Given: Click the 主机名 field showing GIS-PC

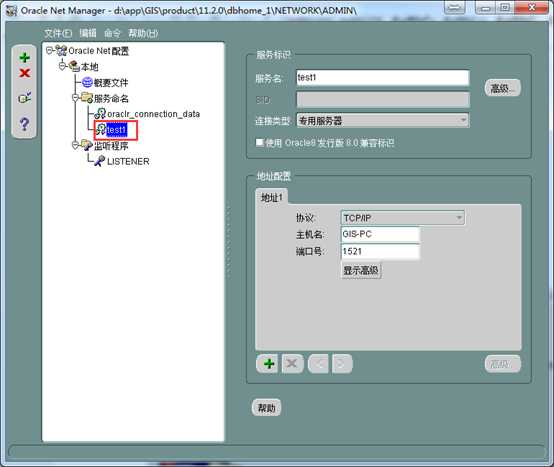Looking at the screenshot, I should tap(380, 234).
